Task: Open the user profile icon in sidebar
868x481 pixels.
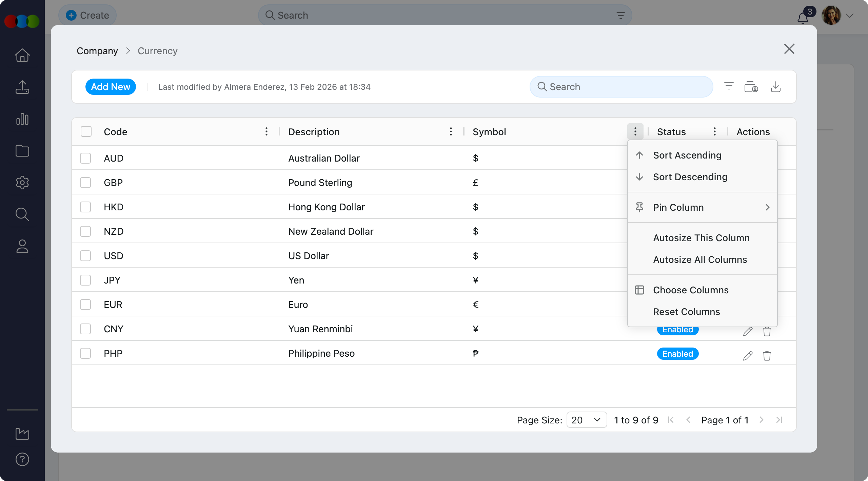Action: point(22,246)
